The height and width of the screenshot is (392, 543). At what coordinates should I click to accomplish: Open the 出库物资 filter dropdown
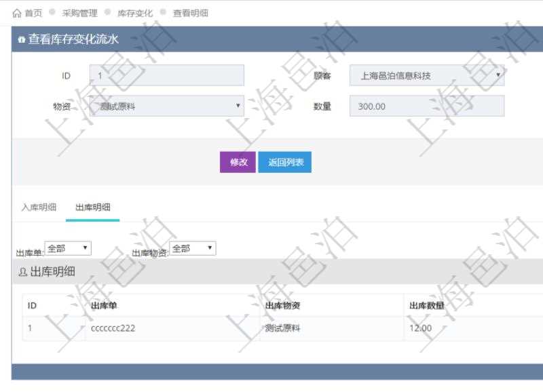pos(192,248)
